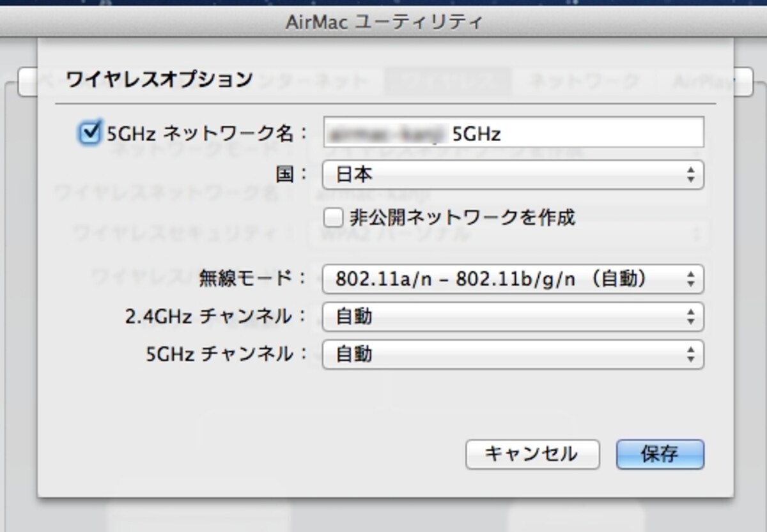
Task: Open the 無線モード dropdown
Action: pos(513,279)
